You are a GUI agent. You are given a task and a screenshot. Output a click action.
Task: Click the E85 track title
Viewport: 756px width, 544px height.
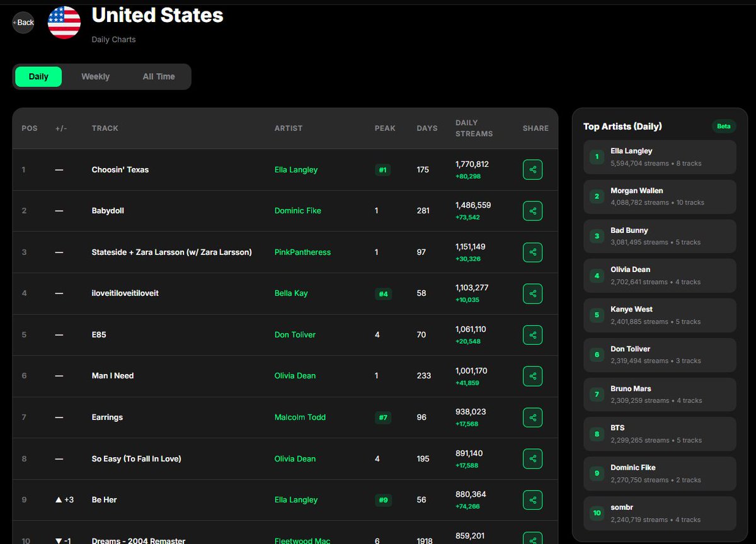click(x=99, y=335)
